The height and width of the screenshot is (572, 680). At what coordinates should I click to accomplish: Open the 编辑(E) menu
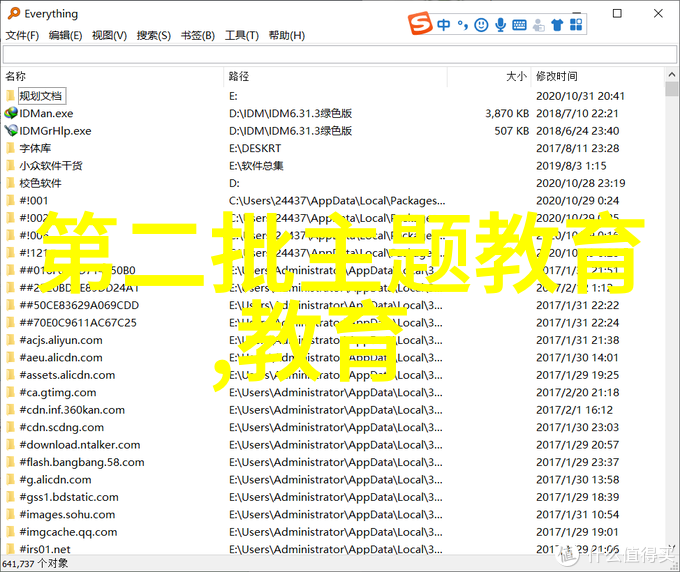coord(65,36)
